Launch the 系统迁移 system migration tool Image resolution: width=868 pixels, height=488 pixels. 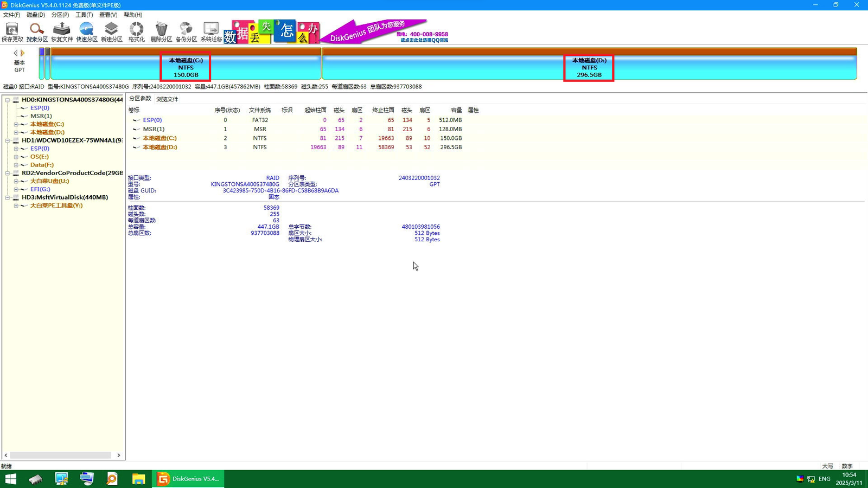(x=211, y=31)
